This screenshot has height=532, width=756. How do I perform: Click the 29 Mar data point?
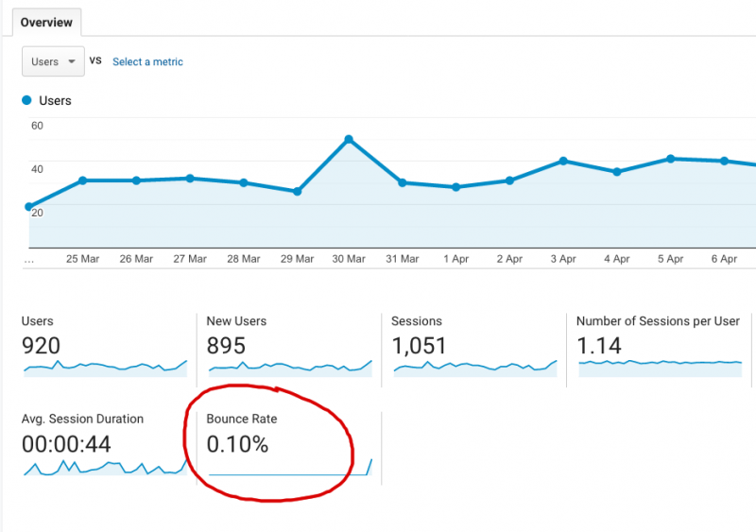[x=297, y=192]
